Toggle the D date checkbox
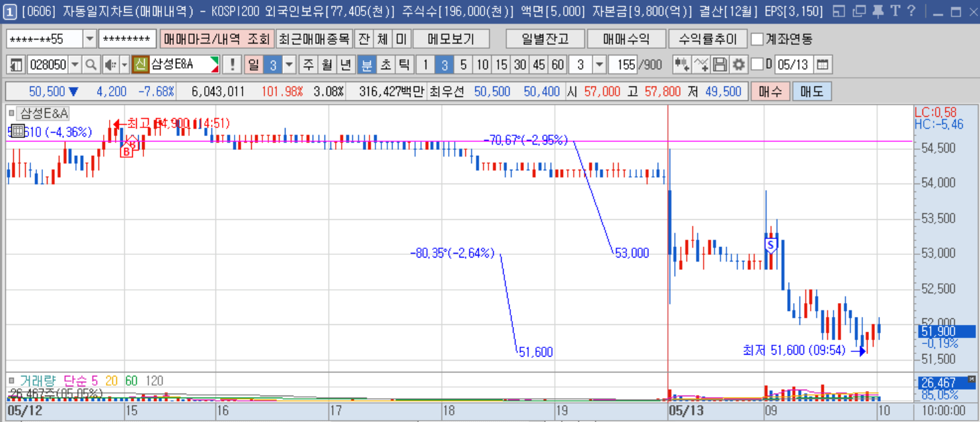The image size is (980, 422). tap(757, 64)
